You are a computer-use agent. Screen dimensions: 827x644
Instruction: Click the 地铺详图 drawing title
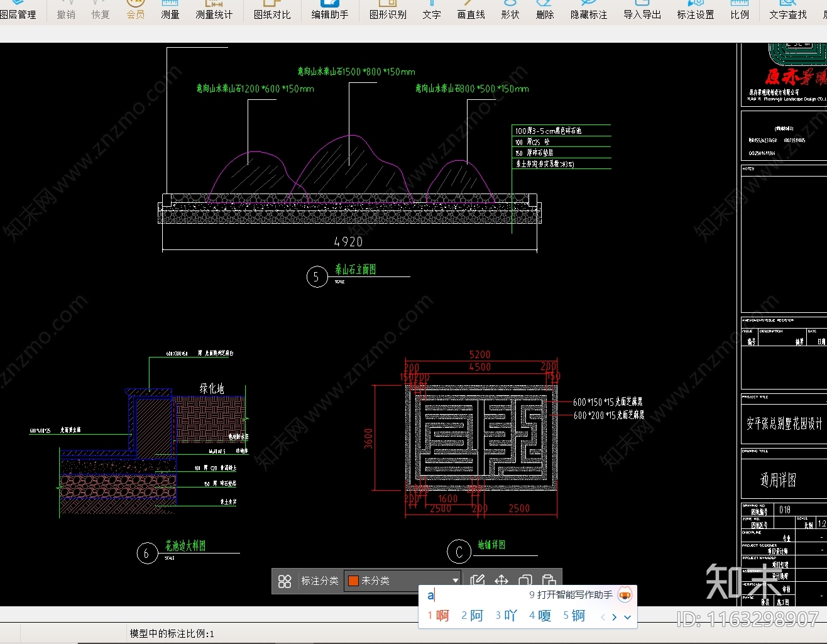point(491,545)
